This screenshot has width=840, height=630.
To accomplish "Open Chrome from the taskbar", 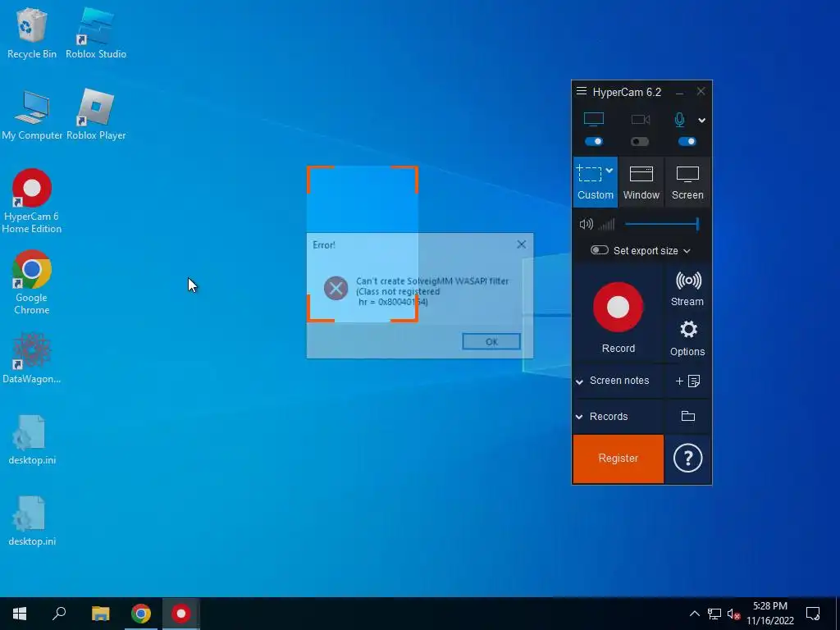I will click(141, 614).
